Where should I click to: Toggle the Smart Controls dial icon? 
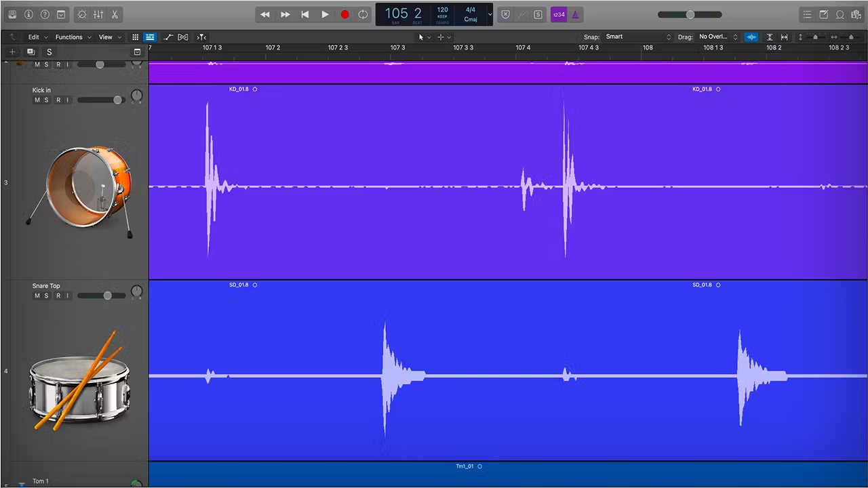point(82,14)
